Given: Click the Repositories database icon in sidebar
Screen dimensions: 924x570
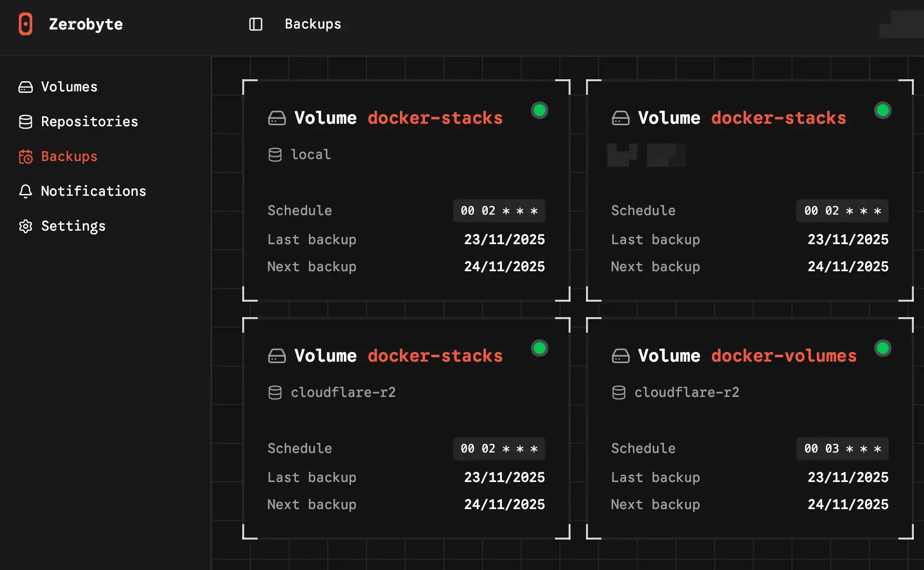Looking at the screenshot, I should (x=26, y=122).
